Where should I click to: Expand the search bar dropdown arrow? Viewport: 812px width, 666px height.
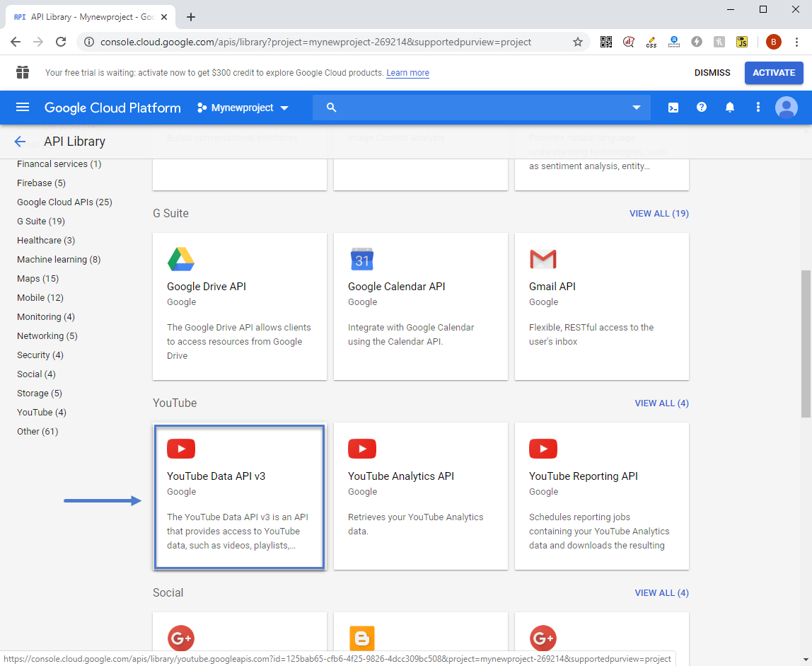637,108
